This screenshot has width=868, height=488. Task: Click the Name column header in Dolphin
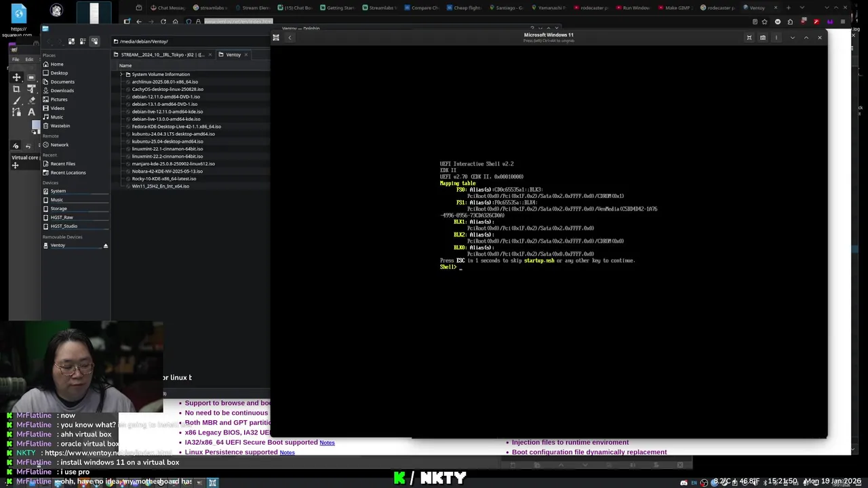pyautogui.click(x=125, y=66)
